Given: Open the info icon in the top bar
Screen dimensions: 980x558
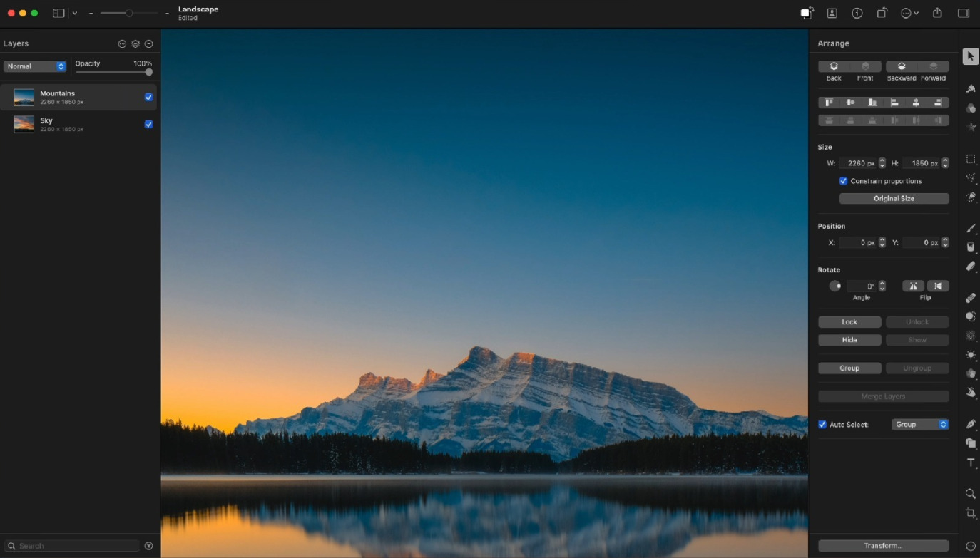Looking at the screenshot, I should coord(857,13).
